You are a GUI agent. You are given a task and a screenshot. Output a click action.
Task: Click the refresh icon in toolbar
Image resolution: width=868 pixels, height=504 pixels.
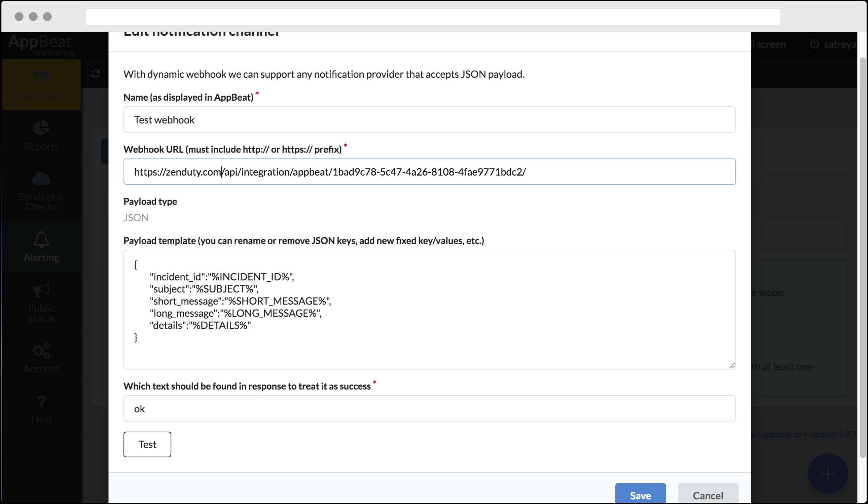pyautogui.click(x=95, y=74)
